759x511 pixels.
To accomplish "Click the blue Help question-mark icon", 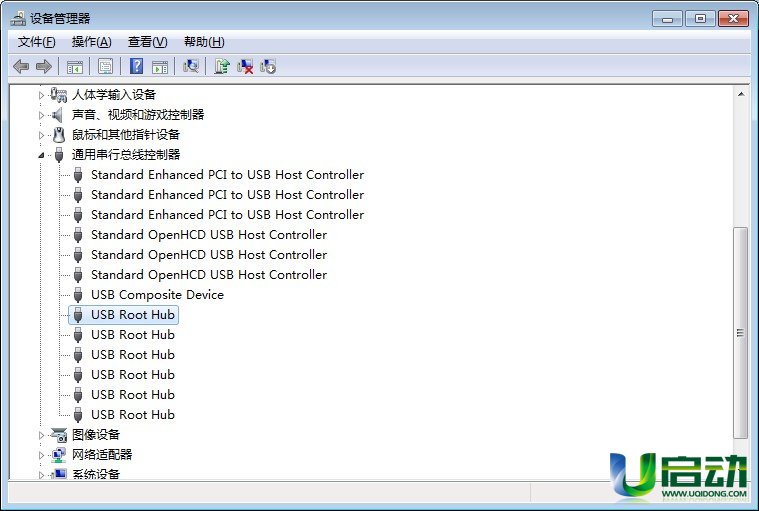I will click(137, 66).
